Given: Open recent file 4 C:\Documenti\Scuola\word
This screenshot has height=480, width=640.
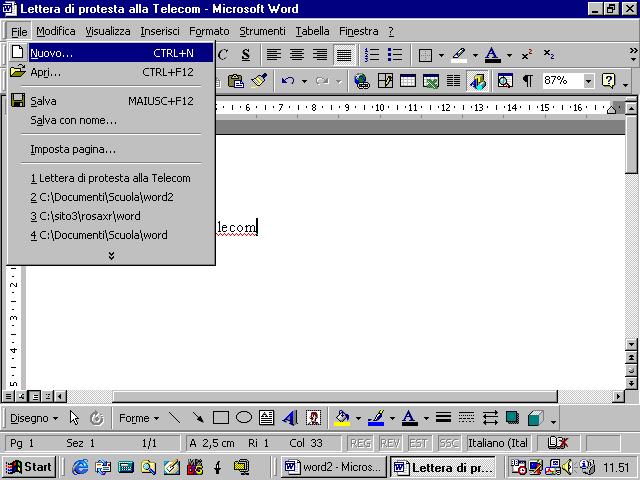Looking at the screenshot, I should click(111, 235).
